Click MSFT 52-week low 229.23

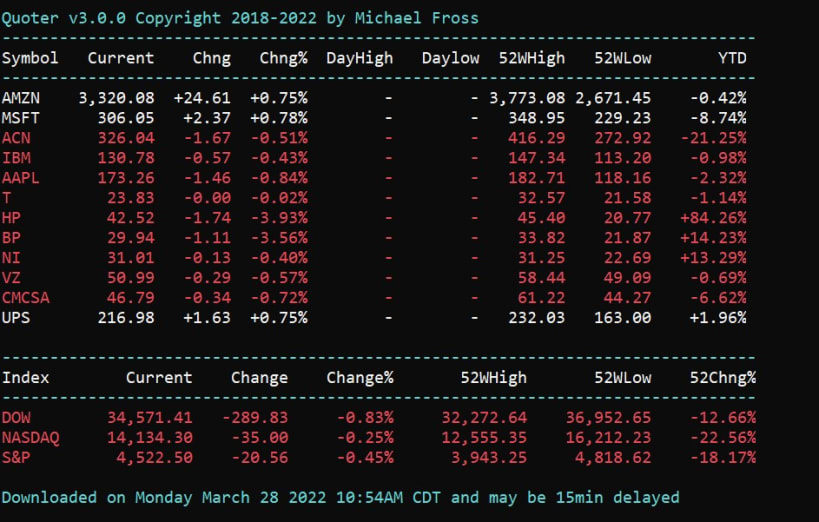click(x=623, y=118)
